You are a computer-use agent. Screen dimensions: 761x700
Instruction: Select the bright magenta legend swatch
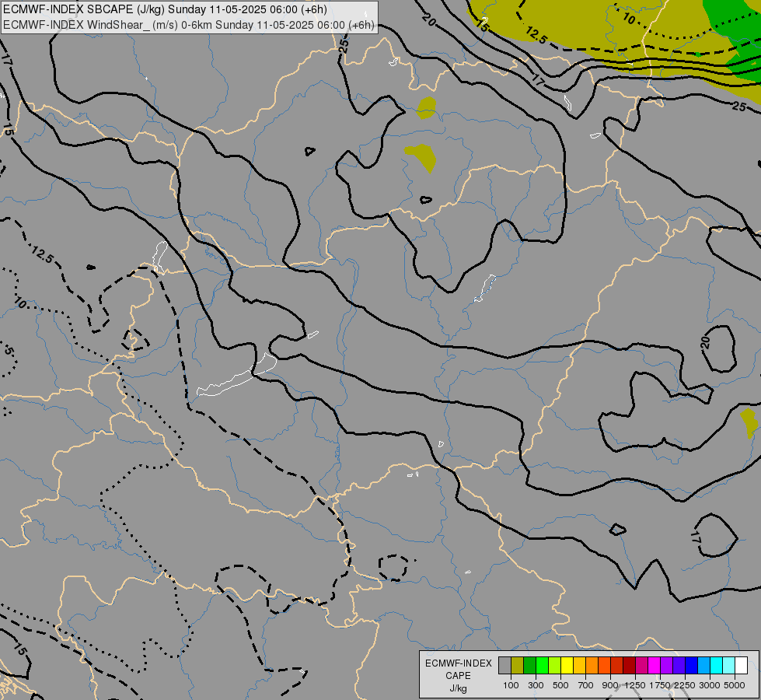pyautogui.click(x=655, y=666)
